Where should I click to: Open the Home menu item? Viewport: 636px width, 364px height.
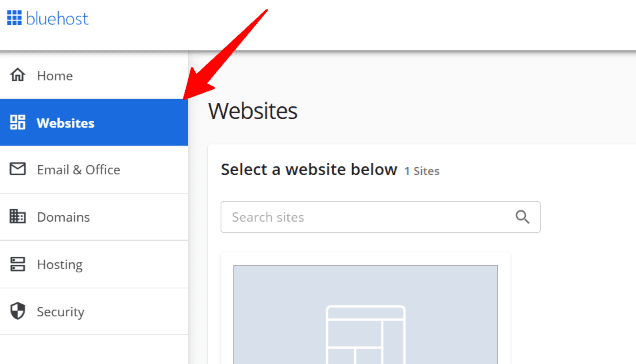click(x=94, y=75)
